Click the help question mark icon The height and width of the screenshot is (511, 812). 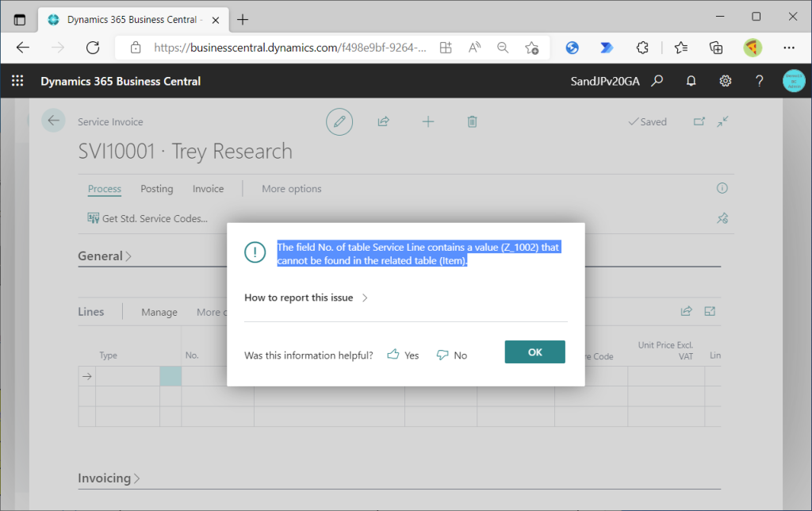[759, 81]
